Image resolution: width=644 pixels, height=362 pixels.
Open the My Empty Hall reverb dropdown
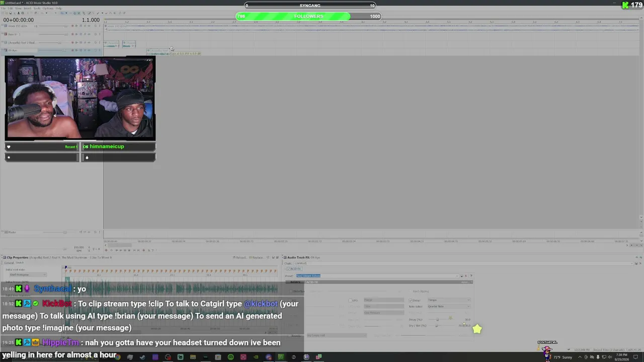coord(337,335)
